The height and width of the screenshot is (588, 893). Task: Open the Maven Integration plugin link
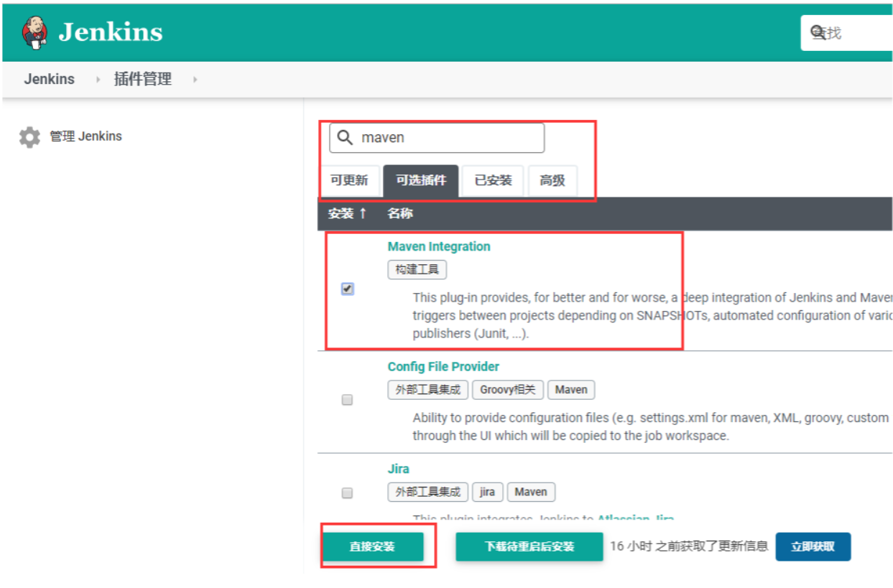click(x=439, y=246)
